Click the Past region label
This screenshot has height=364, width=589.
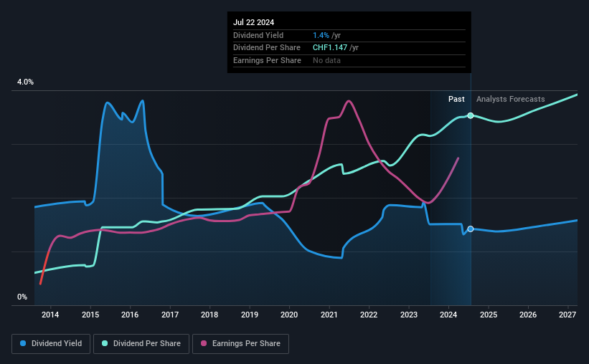[456, 99]
